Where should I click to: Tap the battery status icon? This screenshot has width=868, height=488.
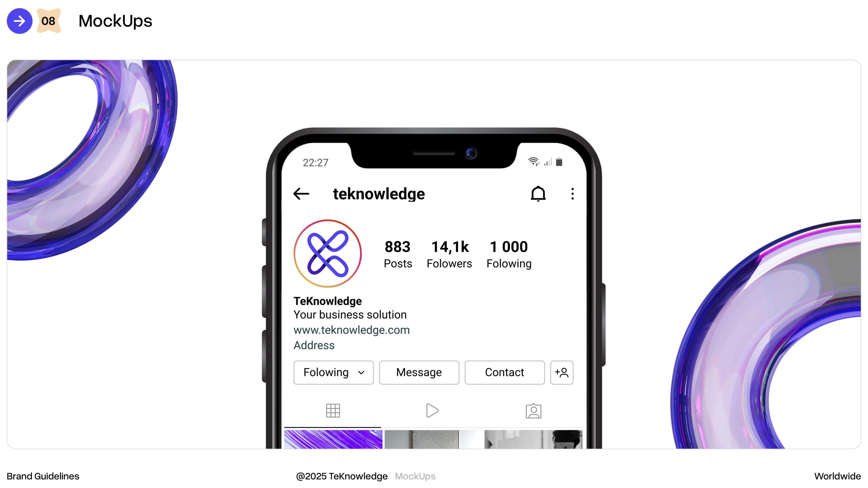[x=559, y=162]
